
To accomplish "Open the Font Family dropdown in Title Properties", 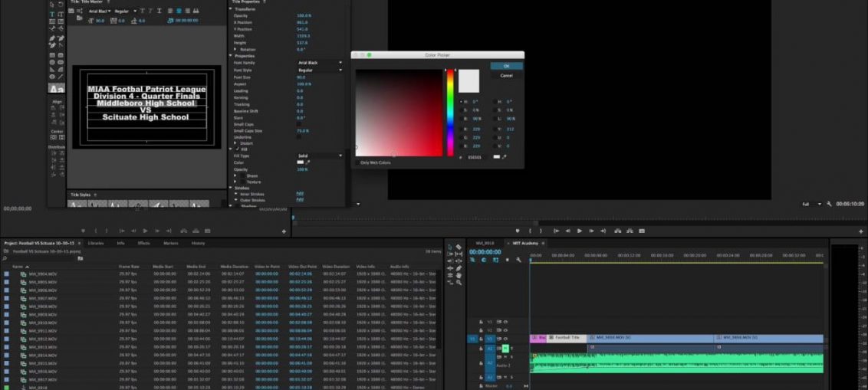I will 320,63.
